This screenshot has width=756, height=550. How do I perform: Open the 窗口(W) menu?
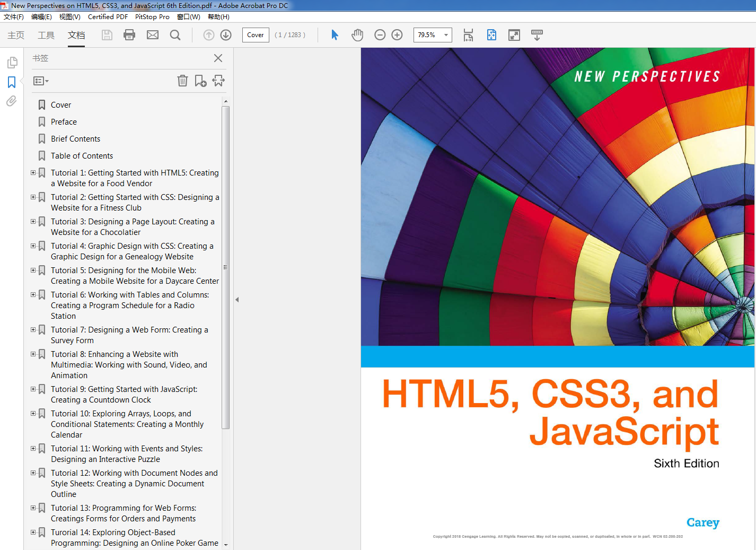coord(189,17)
